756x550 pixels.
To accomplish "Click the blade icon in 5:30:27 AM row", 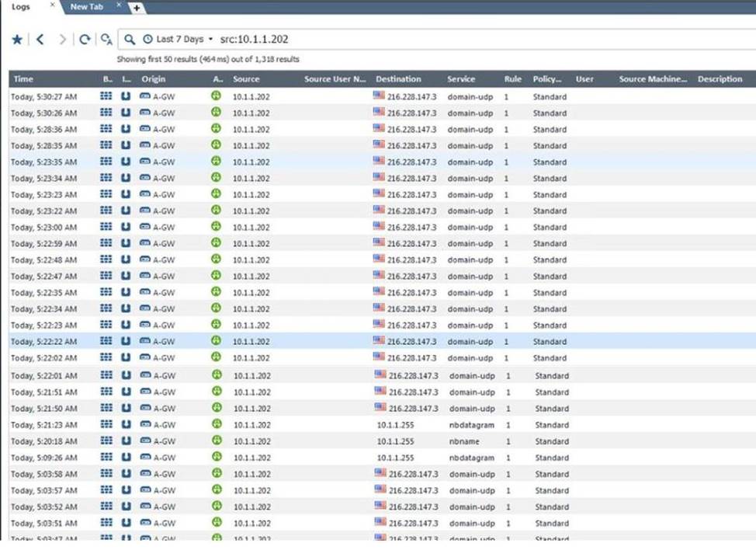I will (x=106, y=97).
